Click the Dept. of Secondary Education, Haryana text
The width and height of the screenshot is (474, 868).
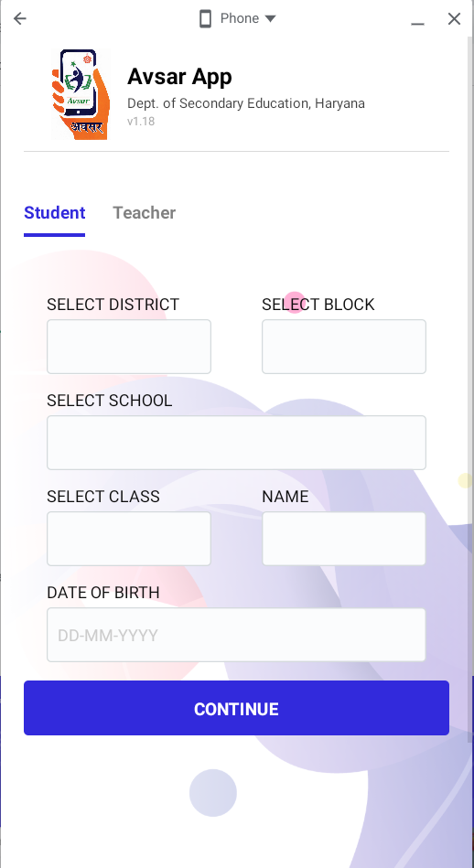point(246,103)
